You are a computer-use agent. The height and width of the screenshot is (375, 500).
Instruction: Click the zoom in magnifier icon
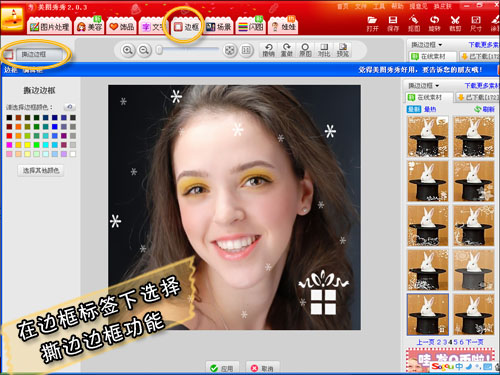(127, 50)
